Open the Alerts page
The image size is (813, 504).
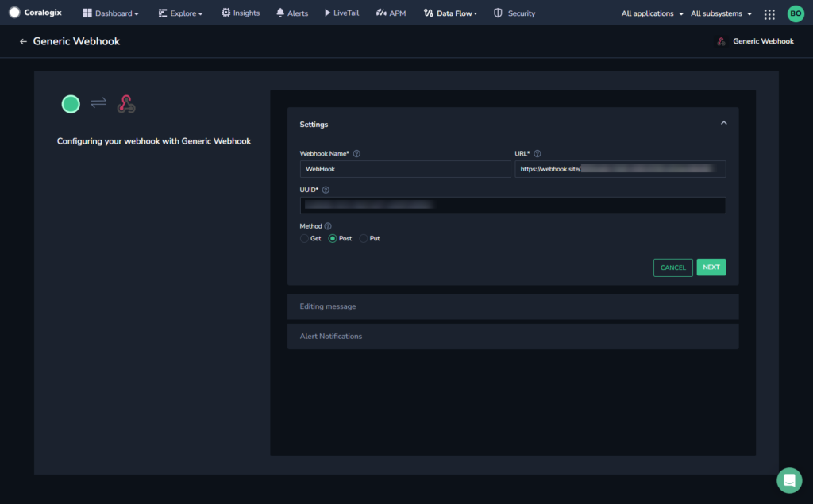(x=292, y=13)
